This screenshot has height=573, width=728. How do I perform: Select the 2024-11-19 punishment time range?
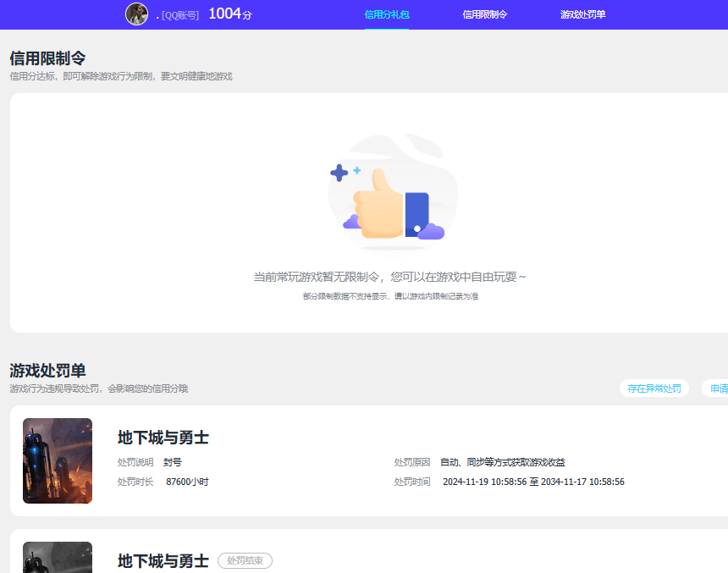[533, 482]
